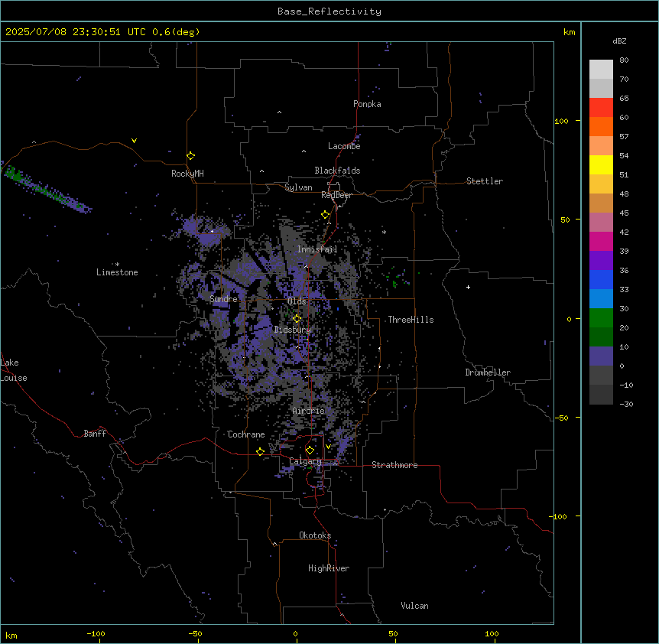The width and height of the screenshot is (659, 644).
Task: Select the light gray 70–80 dBZ legend swatch
Action: coord(601,70)
